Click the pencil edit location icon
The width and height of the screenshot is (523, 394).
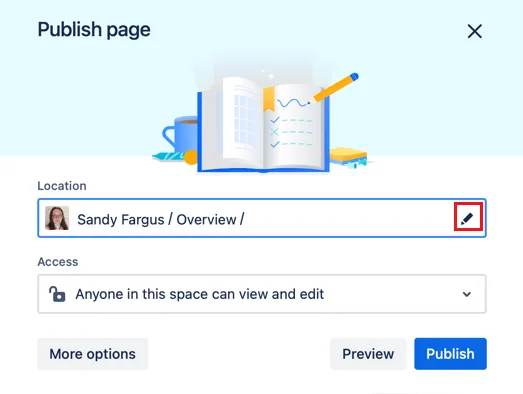(467, 219)
